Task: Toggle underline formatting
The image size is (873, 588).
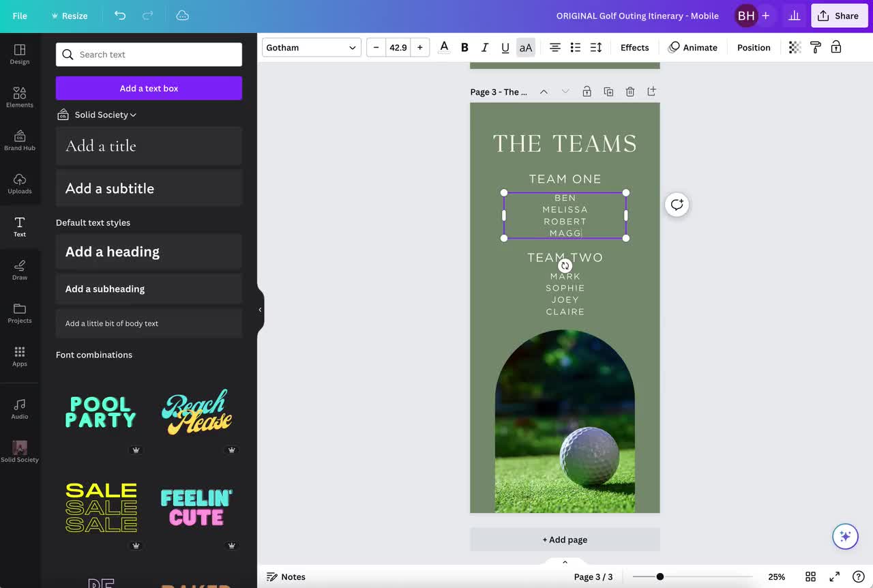Action: [x=505, y=47]
